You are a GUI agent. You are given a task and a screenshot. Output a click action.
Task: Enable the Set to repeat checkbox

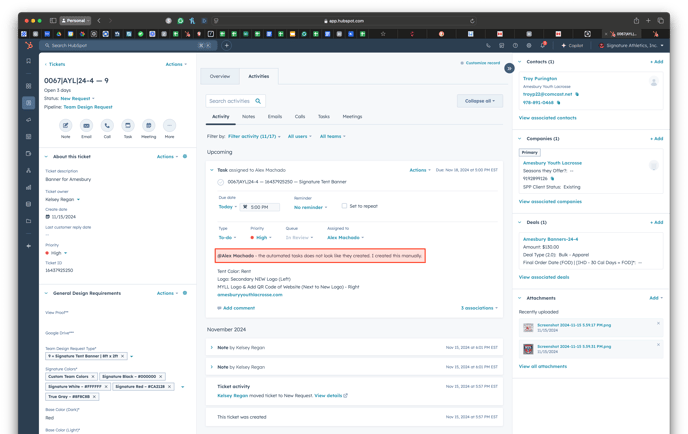point(345,206)
